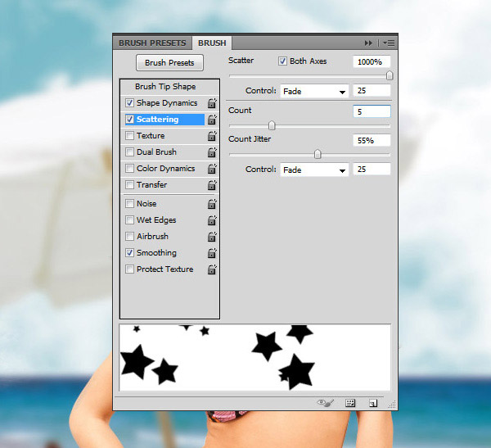Viewport: 491px width, 448px height.
Task: Uncheck the Shape Dynamics checkbox
Action: [129, 102]
